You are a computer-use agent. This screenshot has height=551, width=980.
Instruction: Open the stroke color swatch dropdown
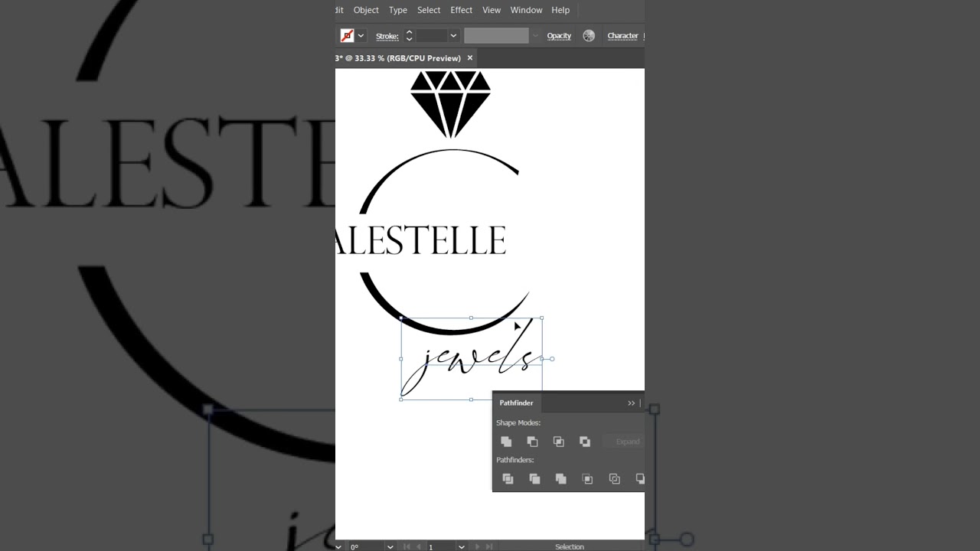[x=361, y=36]
